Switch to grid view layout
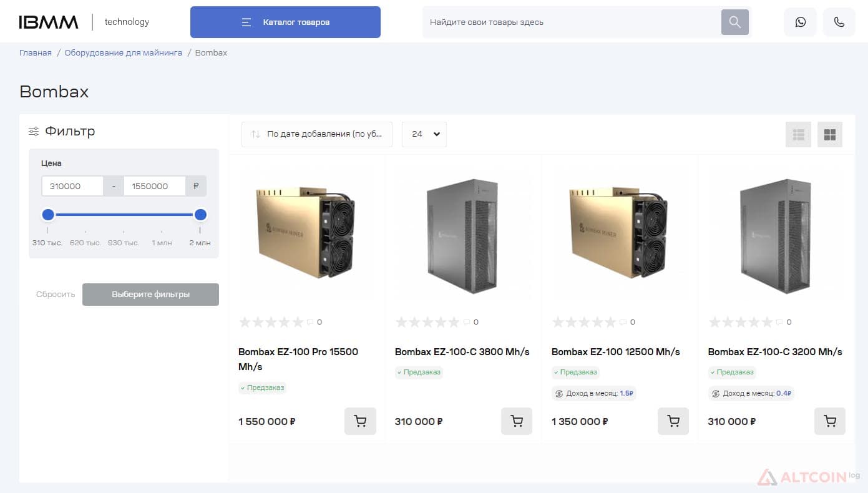This screenshot has height=493, width=868. 829,134
